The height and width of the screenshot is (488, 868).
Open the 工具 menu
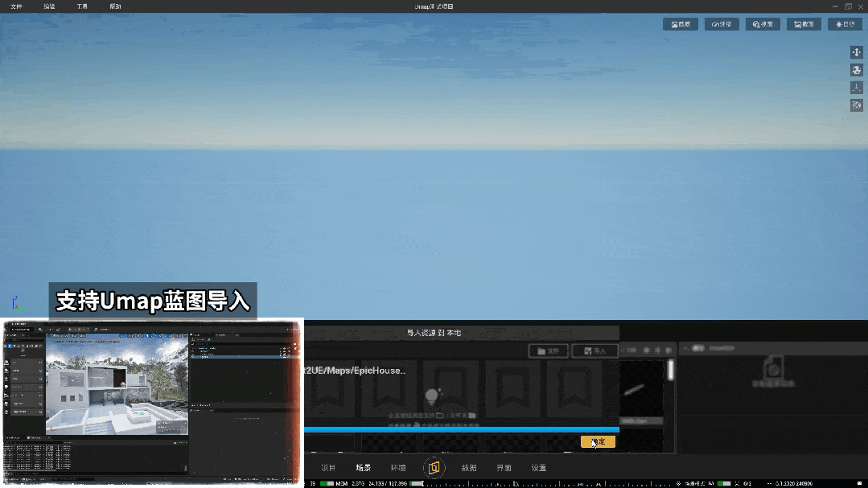(82, 6)
